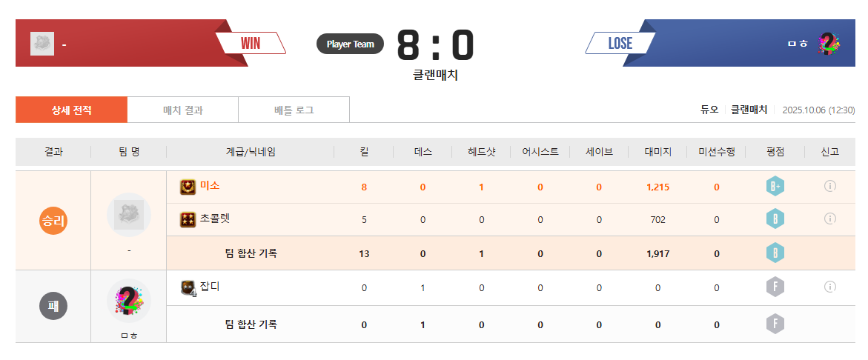Viewport: 868px width, 360px height.
Task: Open player 잡디 profile link
Action: [210, 287]
